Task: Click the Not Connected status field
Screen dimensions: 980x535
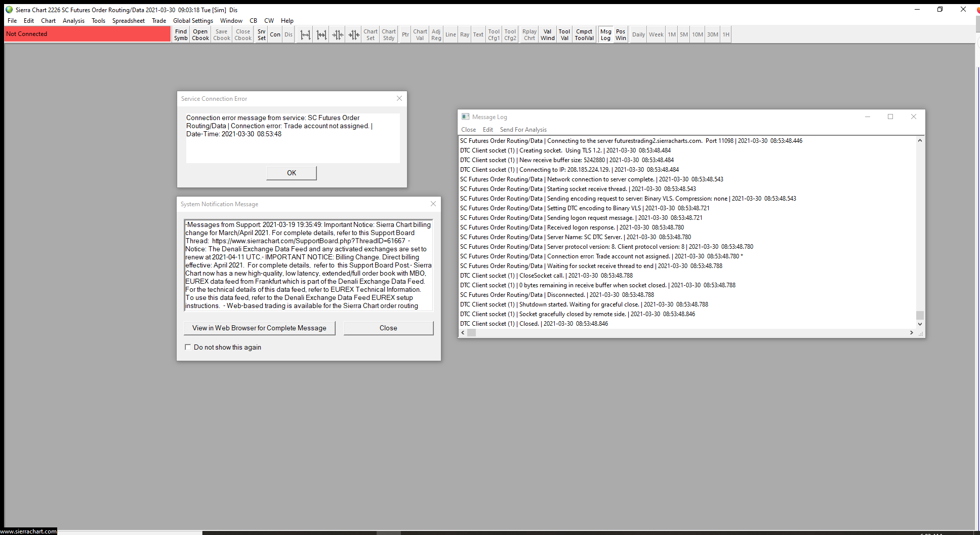Action: [x=88, y=34]
